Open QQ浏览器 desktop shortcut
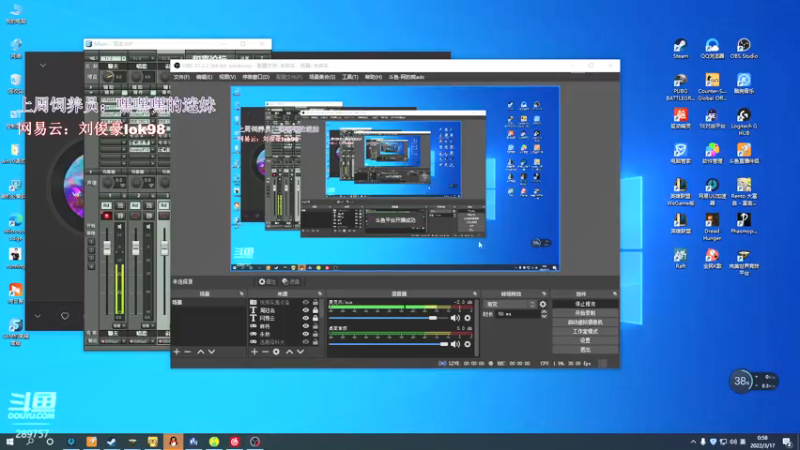Viewport: 800px width, 450px height. (x=712, y=49)
